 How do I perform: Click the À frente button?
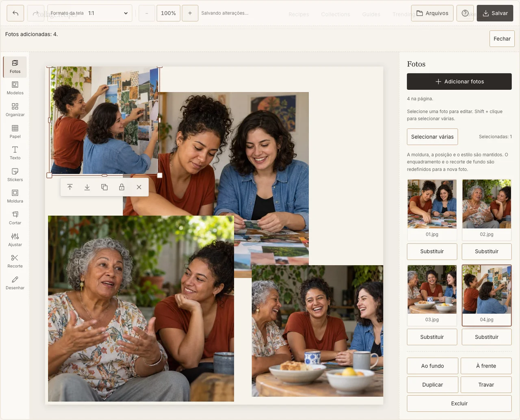(486, 366)
